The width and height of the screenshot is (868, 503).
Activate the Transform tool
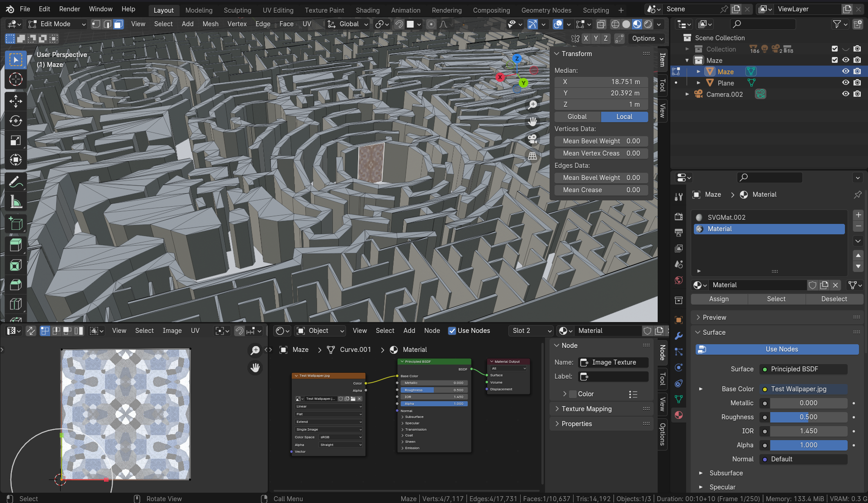tap(15, 160)
